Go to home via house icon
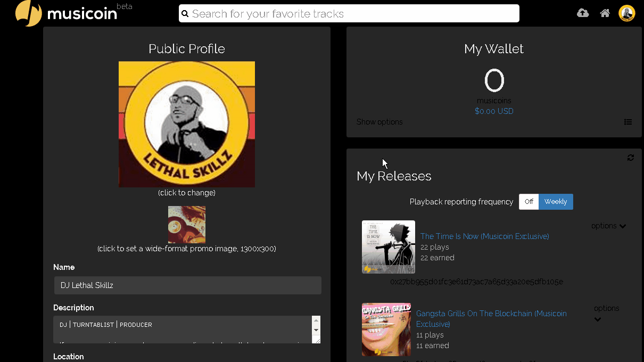 tap(605, 13)
